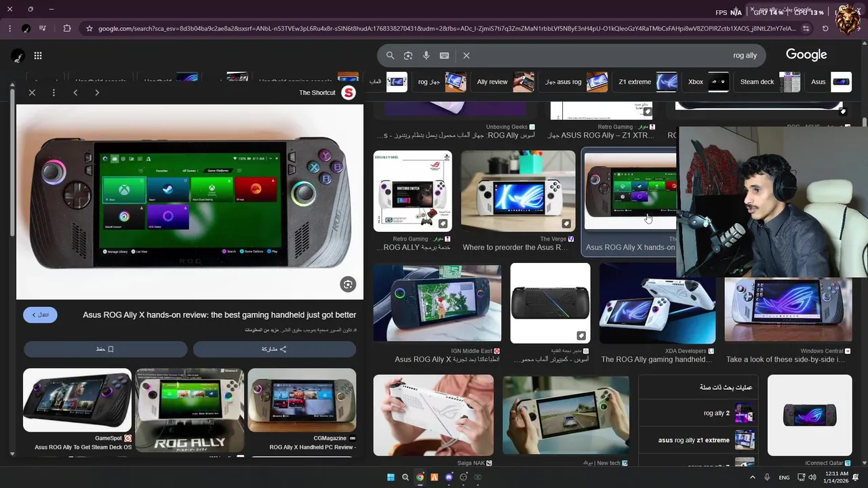Open the 'ROG ALLY' white handheld related thumbnail
Viewport: 868px width, 488px height.
[189, 411]
